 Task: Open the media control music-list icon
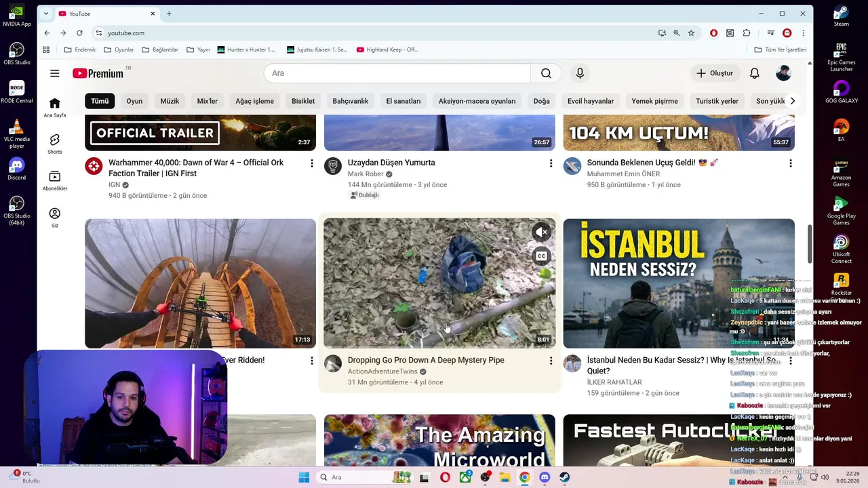(770, 33)
